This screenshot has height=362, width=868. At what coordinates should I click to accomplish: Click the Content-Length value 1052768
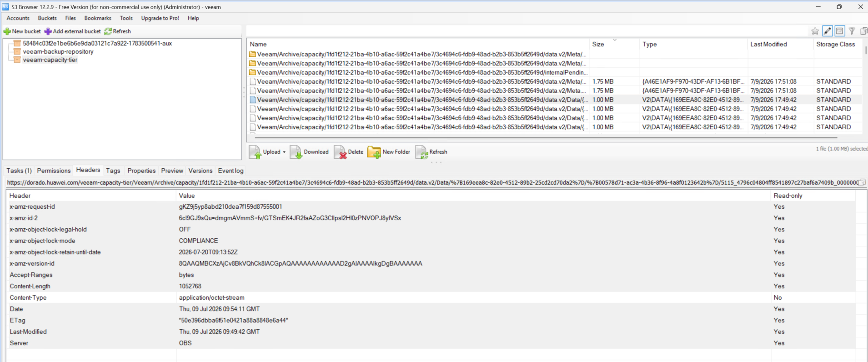click(190, 286)
